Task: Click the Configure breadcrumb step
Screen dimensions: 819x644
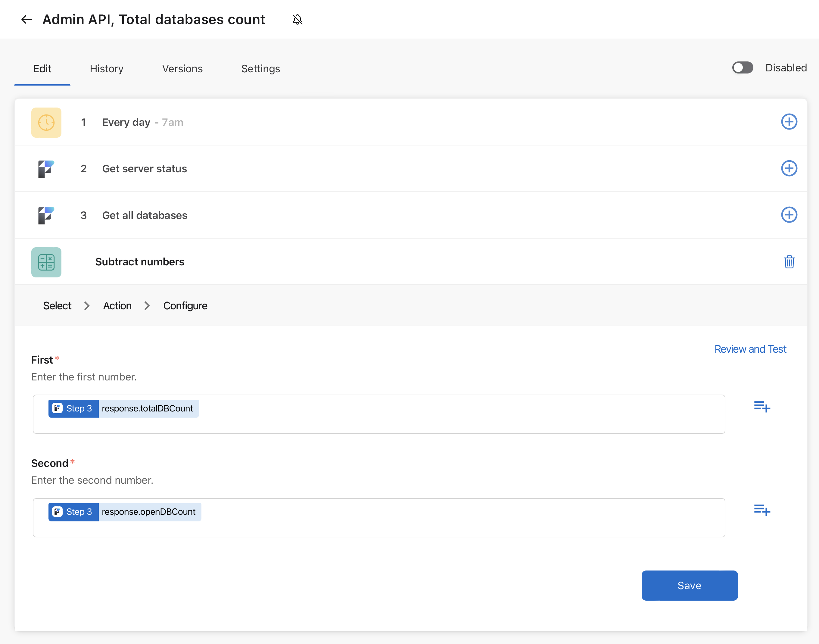Action: pos(185,305)
